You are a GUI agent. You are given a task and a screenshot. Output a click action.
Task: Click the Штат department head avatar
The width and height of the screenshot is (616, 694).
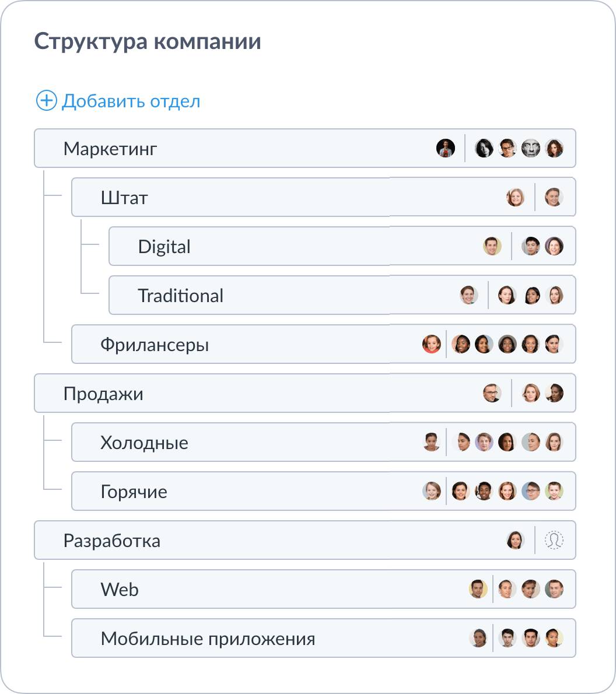516,197
